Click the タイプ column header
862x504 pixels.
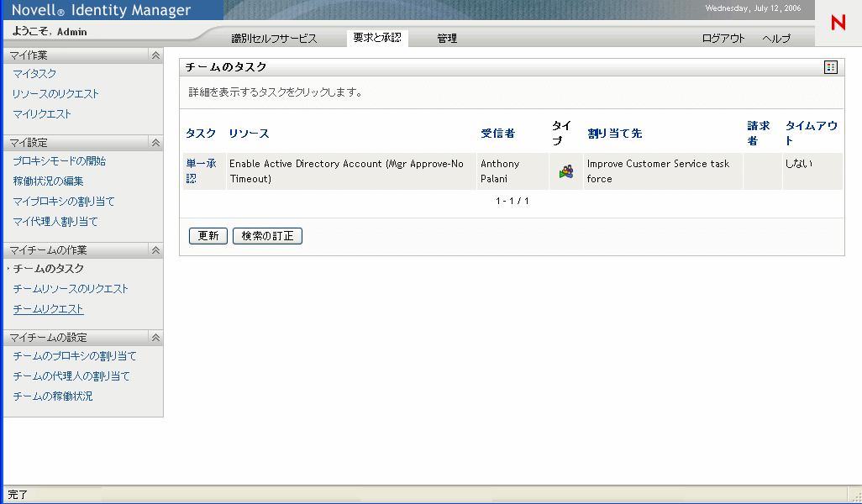pyautogui.click(x=562, y=134)
